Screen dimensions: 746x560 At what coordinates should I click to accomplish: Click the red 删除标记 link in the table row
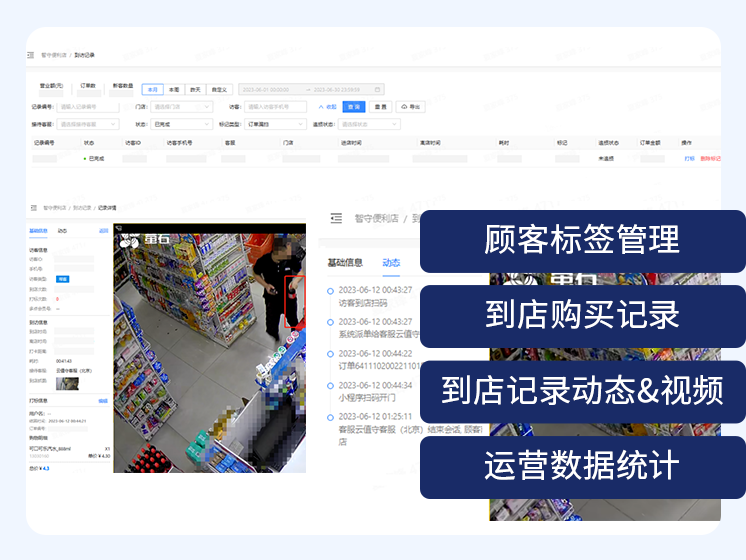point(709,158)
